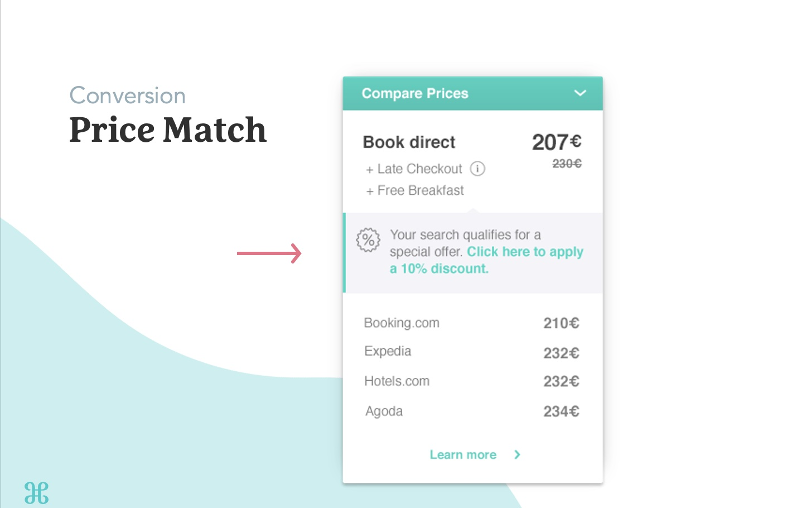Open the Learn more link
Image resolution: width=812 pixels, height=508 pixels.
[463, 455]
